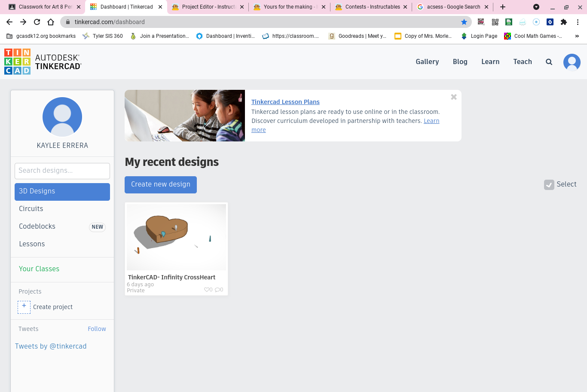Image resolution: width=587 pixels, height=392 pixels.
Task: Open the Join a Presentation bookmark
Action: tap(159, 36)
